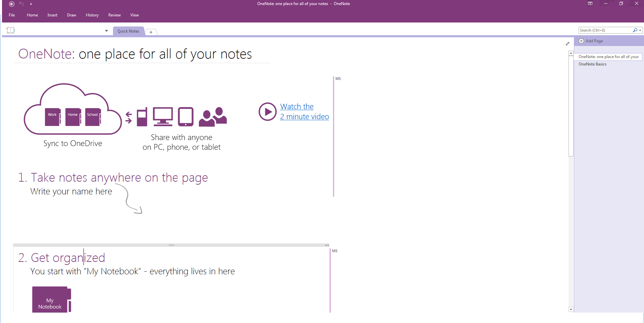The height and width of the screenshot is (323, 644).
Task: Click the search magnifier icon
Action: click(635, 30)
